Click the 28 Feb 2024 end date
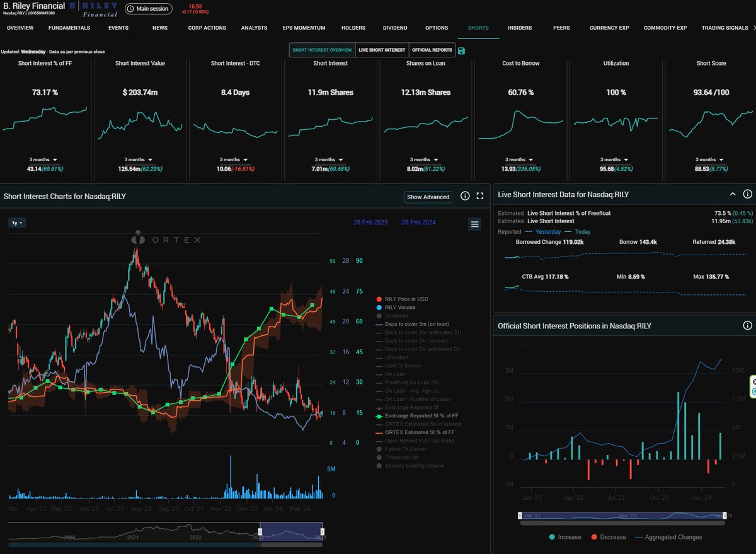The height and width of the screenshot is (554, 756). click(418, 222)
